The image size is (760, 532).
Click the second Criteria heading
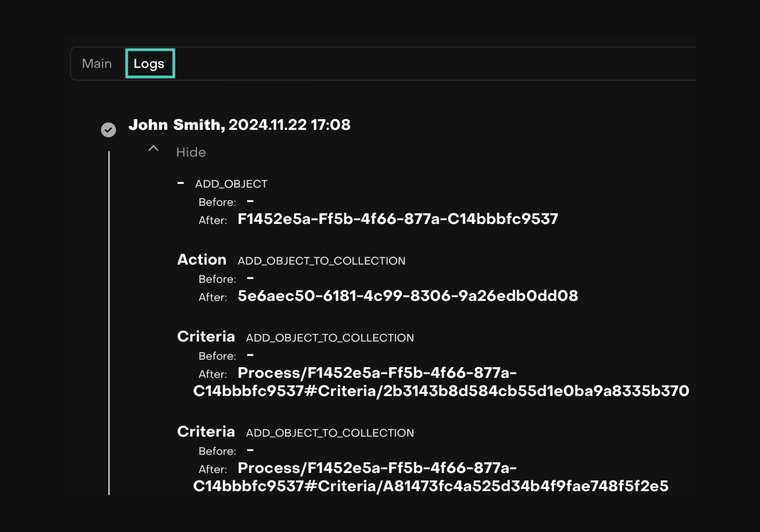(x=206, y=432)
